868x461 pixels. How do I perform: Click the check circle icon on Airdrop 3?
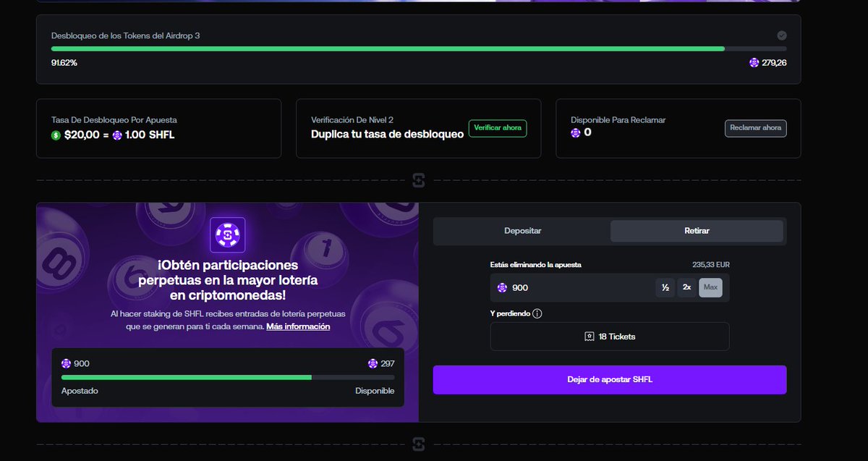782,35
